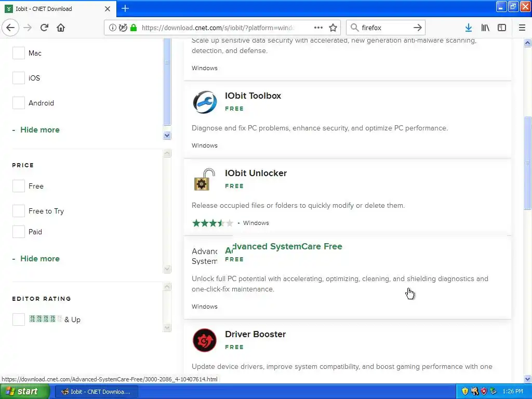
Task: Check the Mac platform checkbox
Action: (19, 53)
